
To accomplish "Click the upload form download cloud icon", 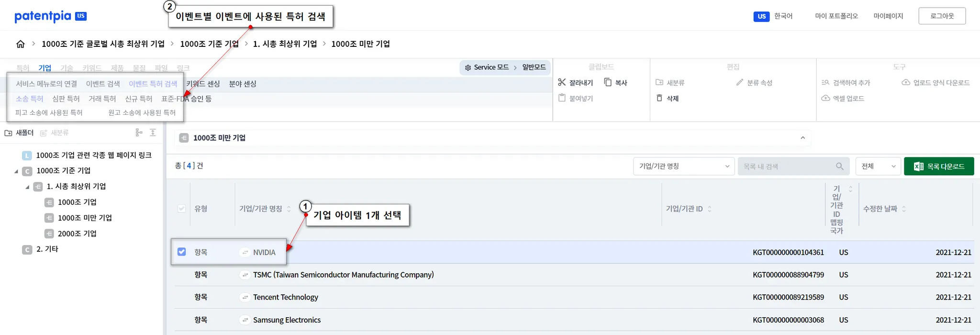I will pyautogui.click(x=906, y=82).
